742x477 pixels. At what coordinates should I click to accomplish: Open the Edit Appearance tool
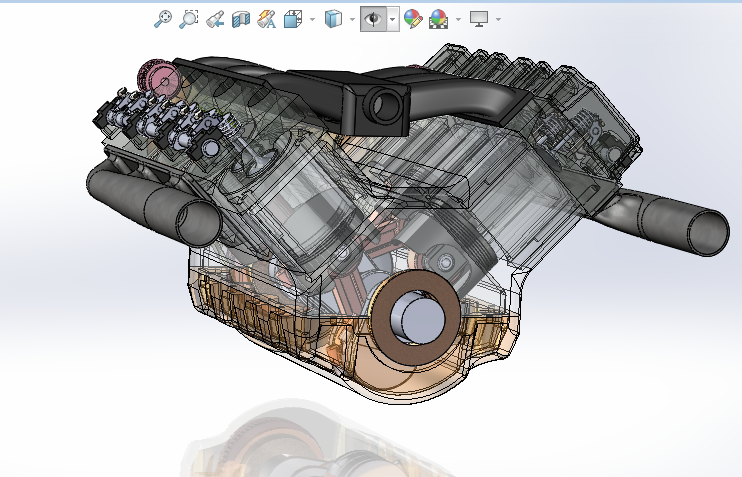pyautogui.click(x=413, y=19)
